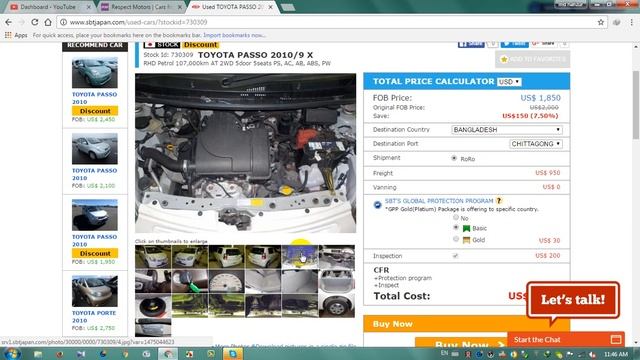Open the Windows Start menu
The image size is (640, 360).
tap(11, 353)
